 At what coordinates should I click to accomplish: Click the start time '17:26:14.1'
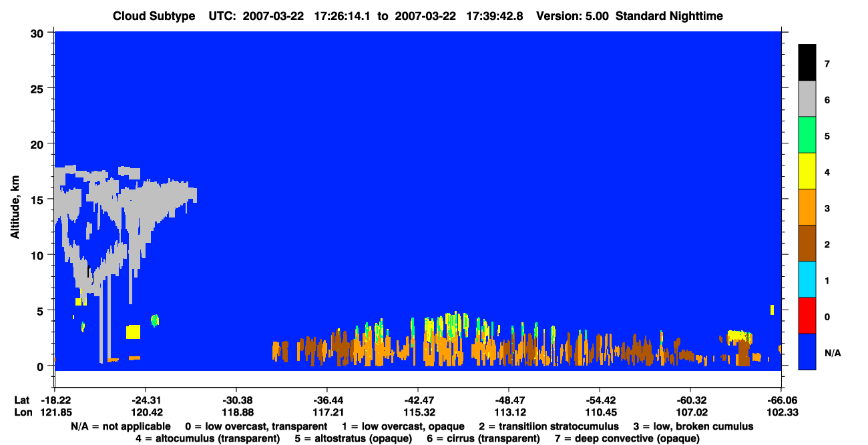pos(343,16)
